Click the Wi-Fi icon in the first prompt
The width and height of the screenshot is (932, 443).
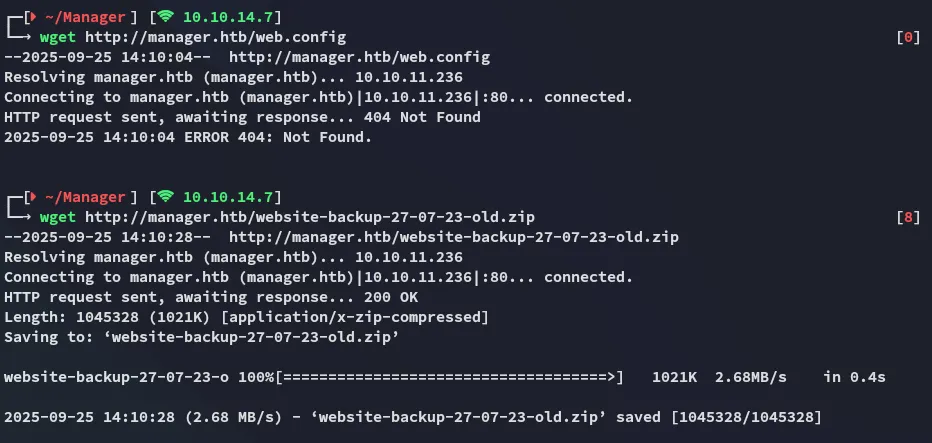(x=165, y=17)
